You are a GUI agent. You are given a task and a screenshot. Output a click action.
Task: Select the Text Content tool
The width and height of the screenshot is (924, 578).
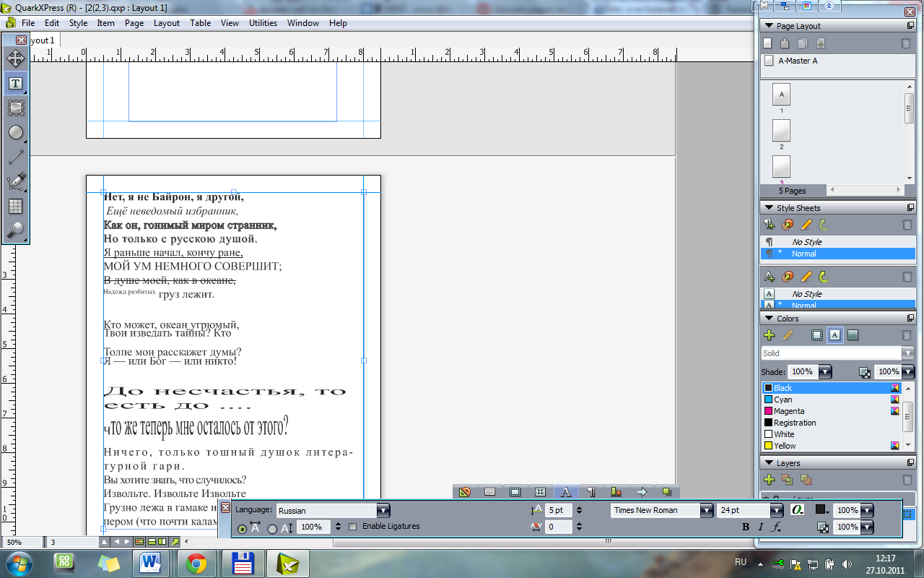(x=15, y=83)
